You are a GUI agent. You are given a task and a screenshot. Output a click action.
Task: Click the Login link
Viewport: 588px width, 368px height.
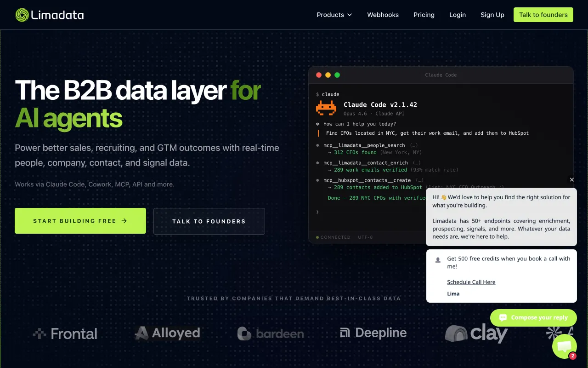coord(457,15)
